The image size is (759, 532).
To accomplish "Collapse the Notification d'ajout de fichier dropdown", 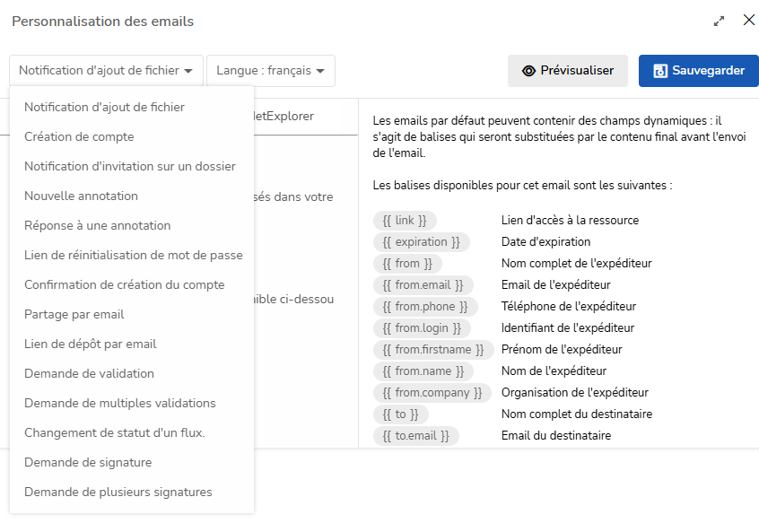I will click(106, 71).
